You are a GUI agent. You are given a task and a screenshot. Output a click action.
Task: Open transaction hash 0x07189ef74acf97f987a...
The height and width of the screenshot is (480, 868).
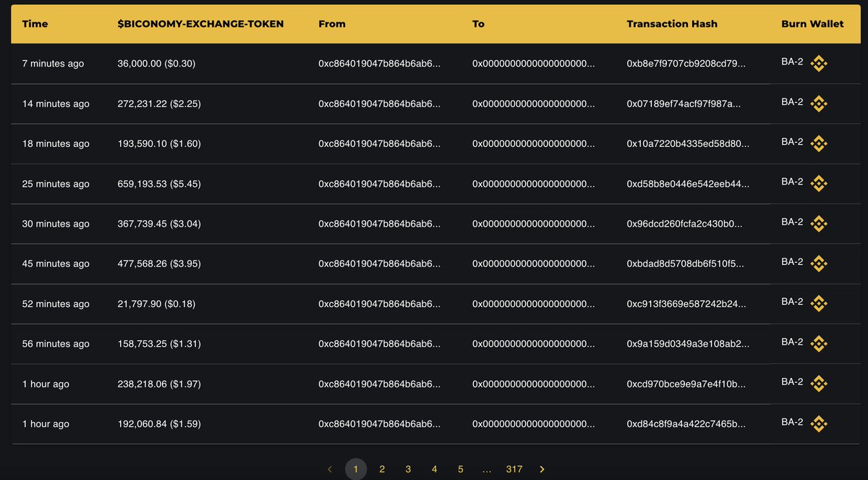point(684,104)
